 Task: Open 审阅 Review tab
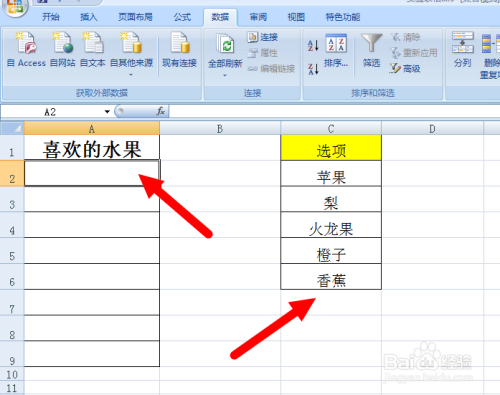[258, 17]
